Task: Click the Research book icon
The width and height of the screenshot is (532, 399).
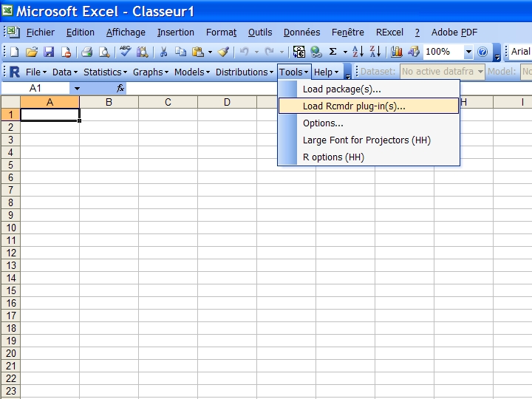Action: (143, 52)
